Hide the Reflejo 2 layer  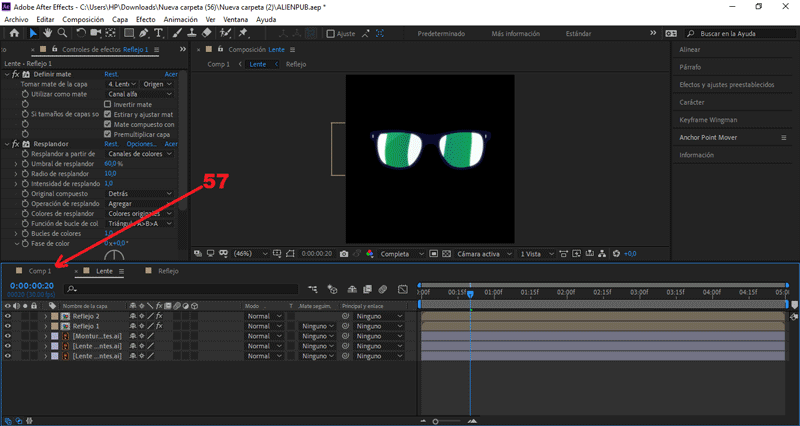(x=8, y=316)
